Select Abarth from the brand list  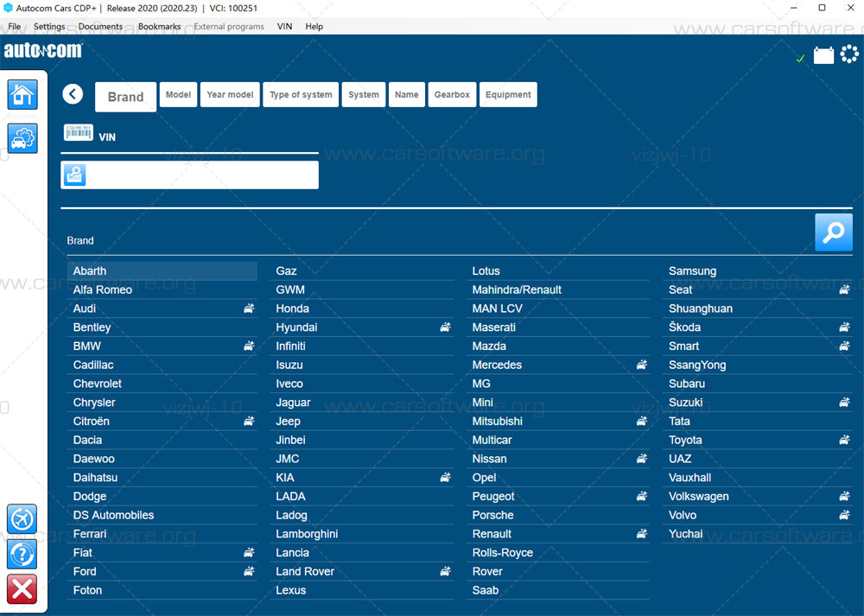tap(162, 271)
